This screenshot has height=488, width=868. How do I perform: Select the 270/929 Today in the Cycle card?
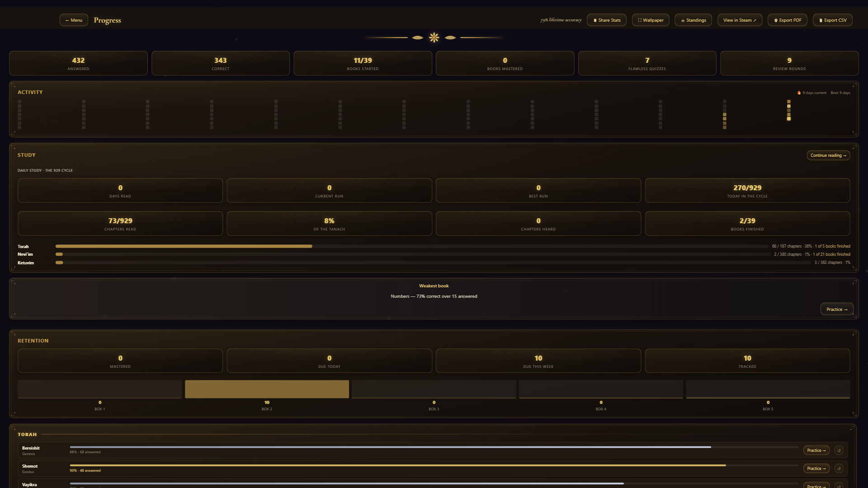747,191
